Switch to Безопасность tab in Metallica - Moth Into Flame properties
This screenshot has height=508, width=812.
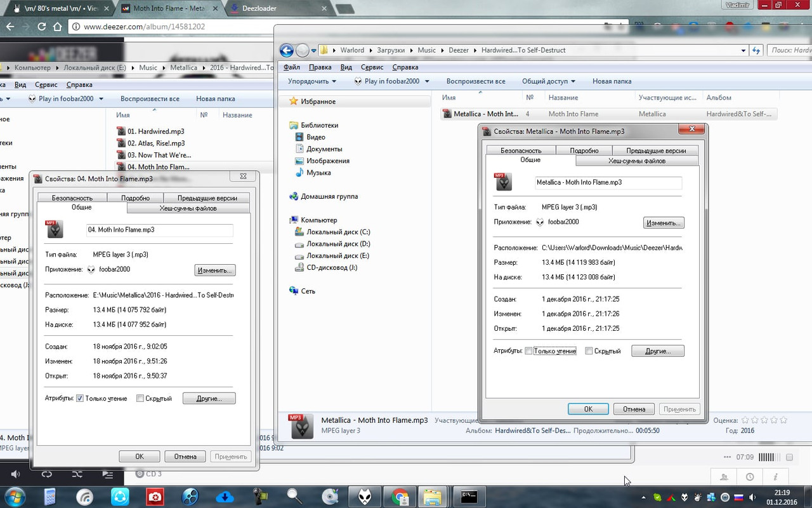[x=521, y=150]
